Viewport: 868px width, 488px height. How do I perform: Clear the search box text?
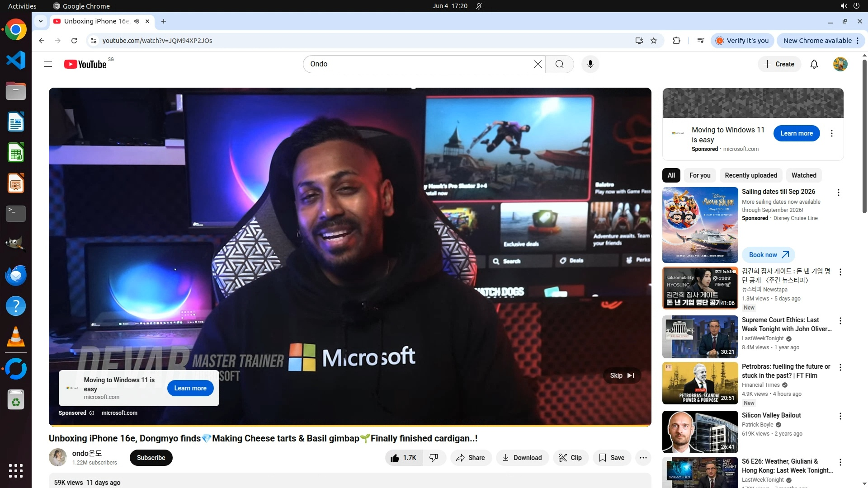538,64
